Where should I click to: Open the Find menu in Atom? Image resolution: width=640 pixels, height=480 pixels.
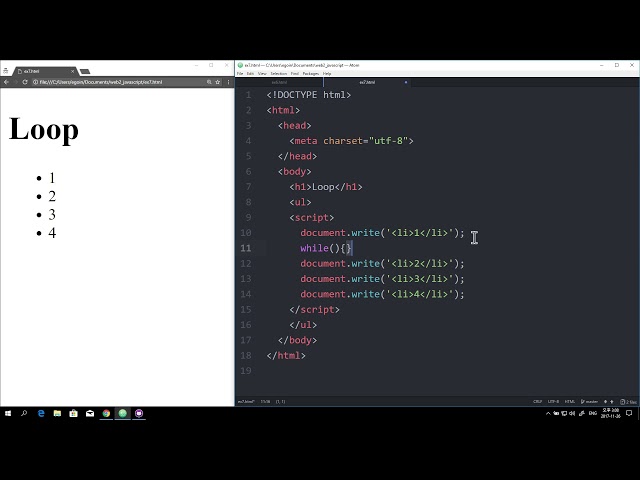point(295,73)
